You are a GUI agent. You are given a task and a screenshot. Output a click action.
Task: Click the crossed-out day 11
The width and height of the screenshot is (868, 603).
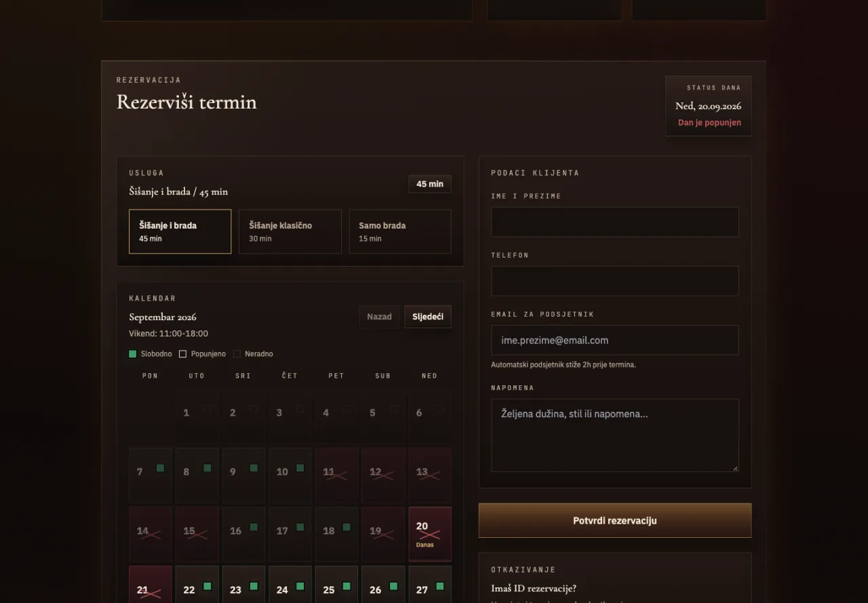[x=337, y=475]
